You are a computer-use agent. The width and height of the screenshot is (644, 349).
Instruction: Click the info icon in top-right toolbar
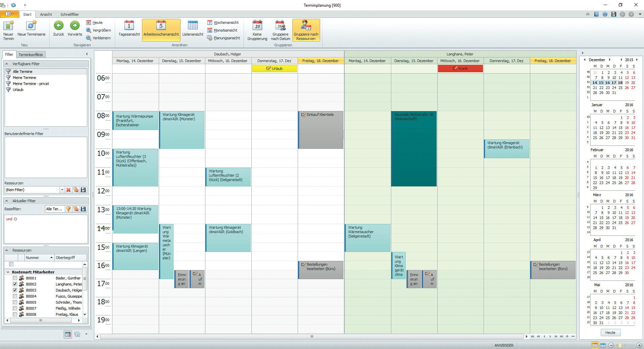605,14
